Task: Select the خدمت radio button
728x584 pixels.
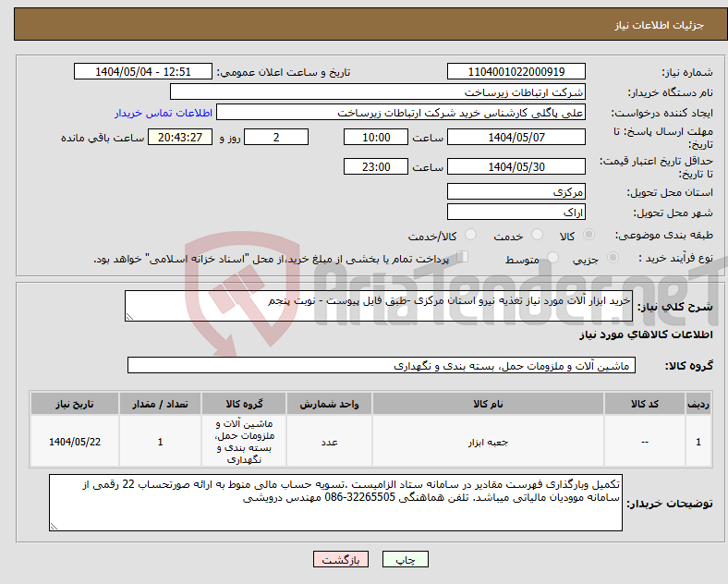Action: pos(537,235)
